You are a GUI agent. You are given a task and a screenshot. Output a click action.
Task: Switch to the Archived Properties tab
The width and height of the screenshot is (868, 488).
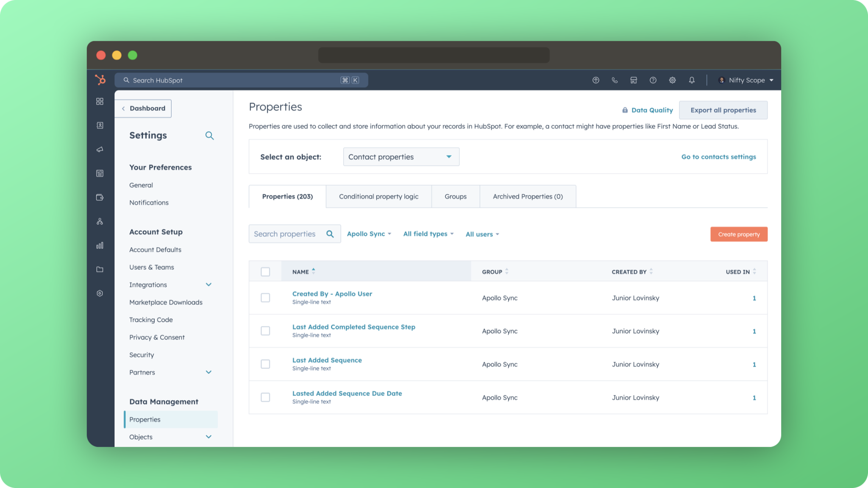527,196
